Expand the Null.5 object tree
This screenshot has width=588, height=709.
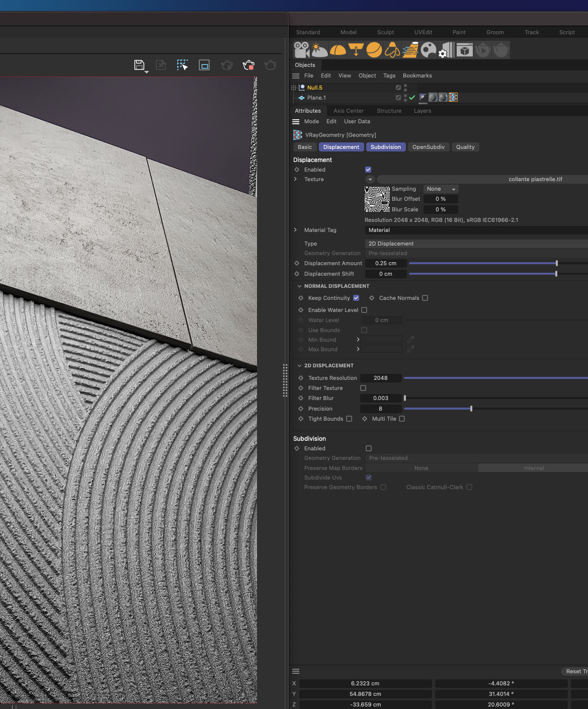pos(294,88)
